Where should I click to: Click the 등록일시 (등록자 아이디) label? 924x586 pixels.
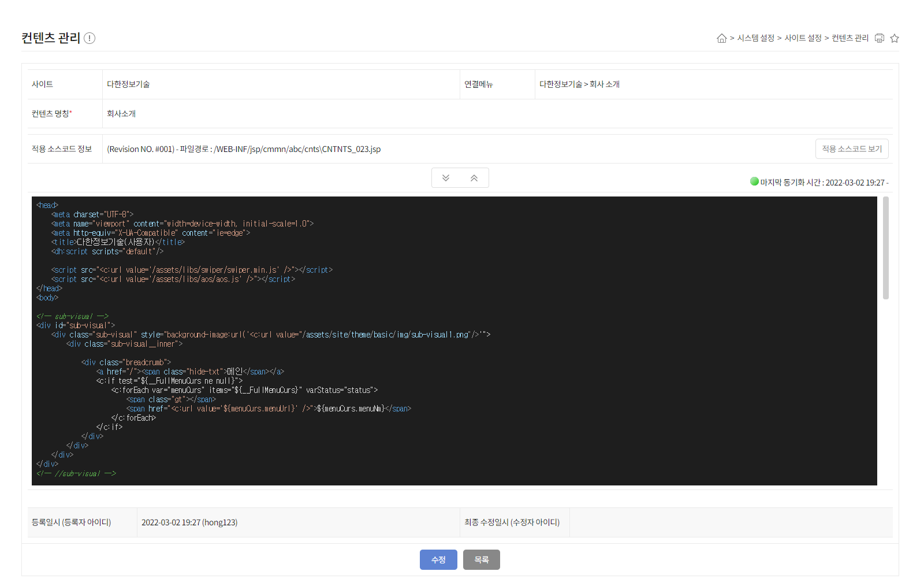(71, 522)
